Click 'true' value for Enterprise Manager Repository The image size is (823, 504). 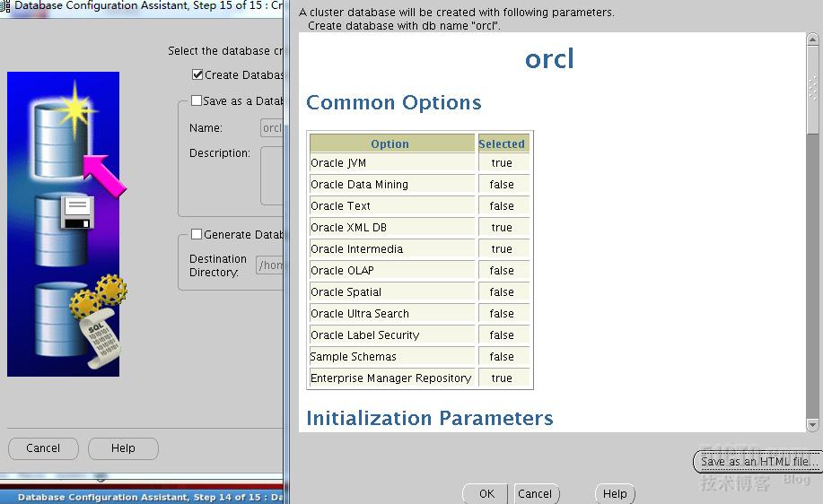point(503,378)
